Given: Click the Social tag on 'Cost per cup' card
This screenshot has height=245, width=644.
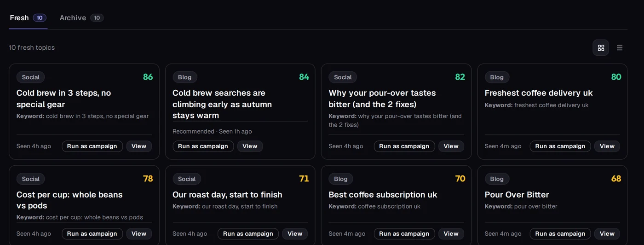Looking at the screenshot, I should tap(31, 179).
